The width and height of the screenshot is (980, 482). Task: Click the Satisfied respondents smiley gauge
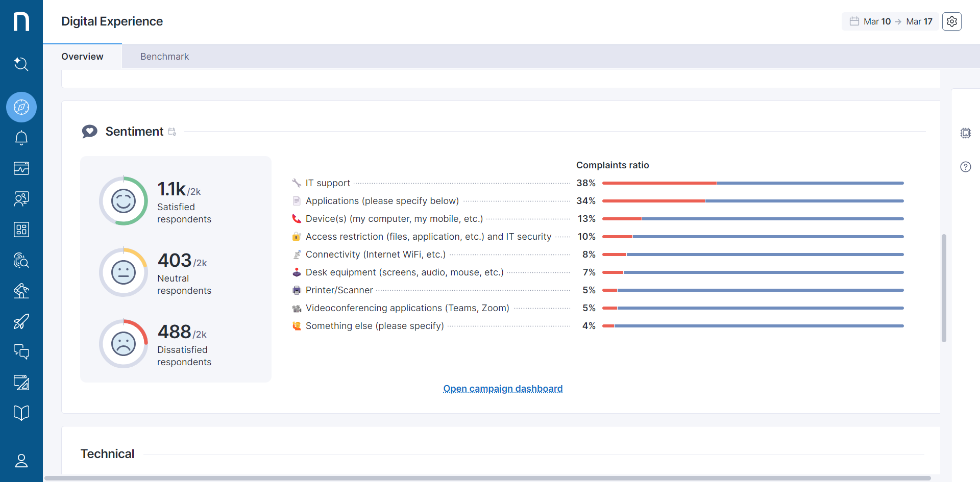tap(124, 201)
